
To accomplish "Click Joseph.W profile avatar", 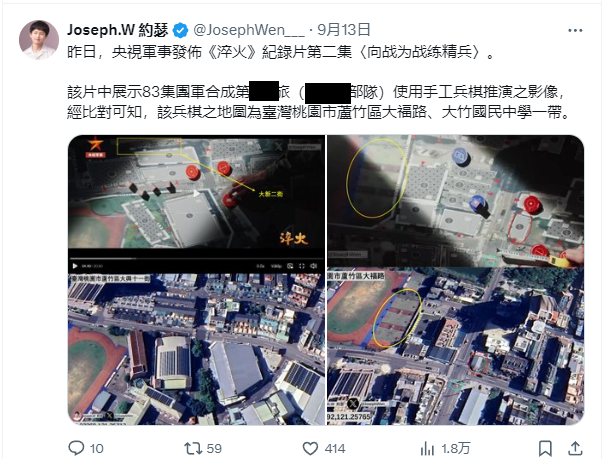I will [39, 40].
